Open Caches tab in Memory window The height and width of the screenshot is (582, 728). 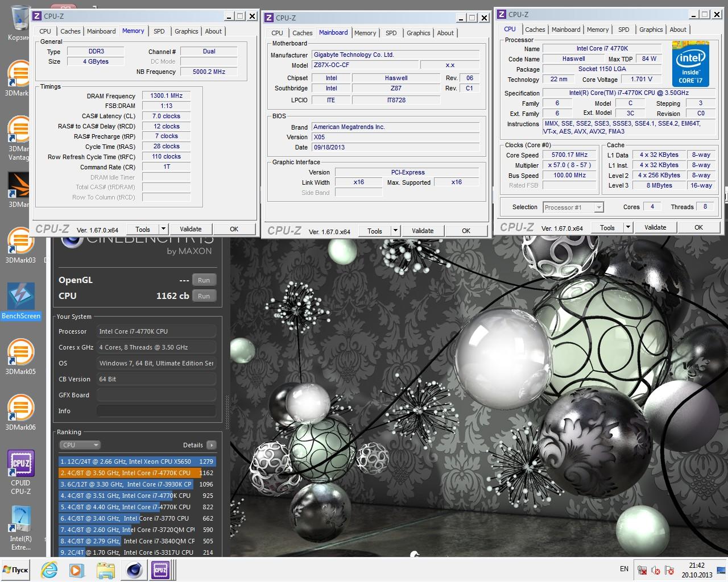pyautogui.click(x=71, y=31)
